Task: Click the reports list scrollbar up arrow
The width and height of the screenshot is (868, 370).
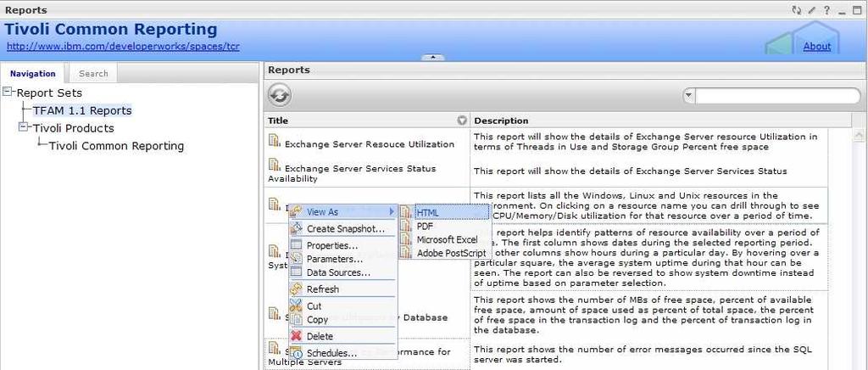Action: click(860, 135)
